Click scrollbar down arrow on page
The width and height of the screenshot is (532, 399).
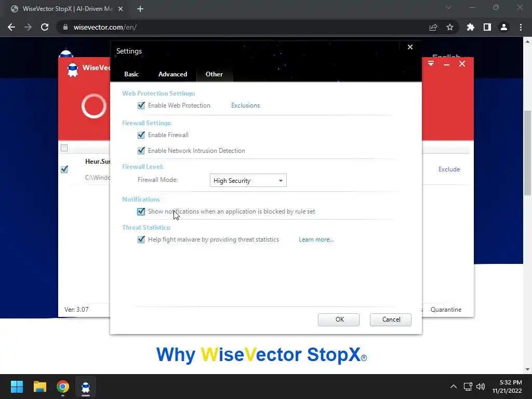tap(527, 369)
